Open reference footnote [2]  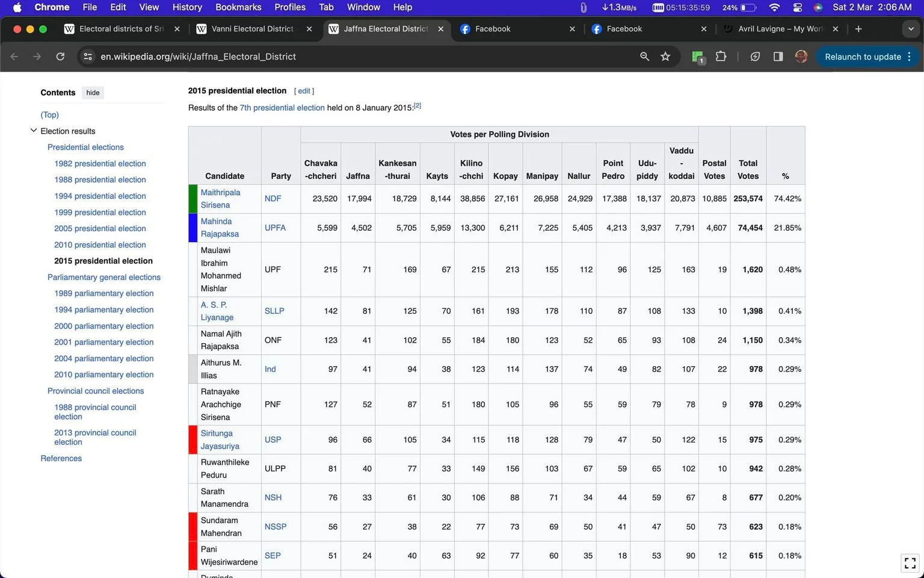(x=417, y=105)
